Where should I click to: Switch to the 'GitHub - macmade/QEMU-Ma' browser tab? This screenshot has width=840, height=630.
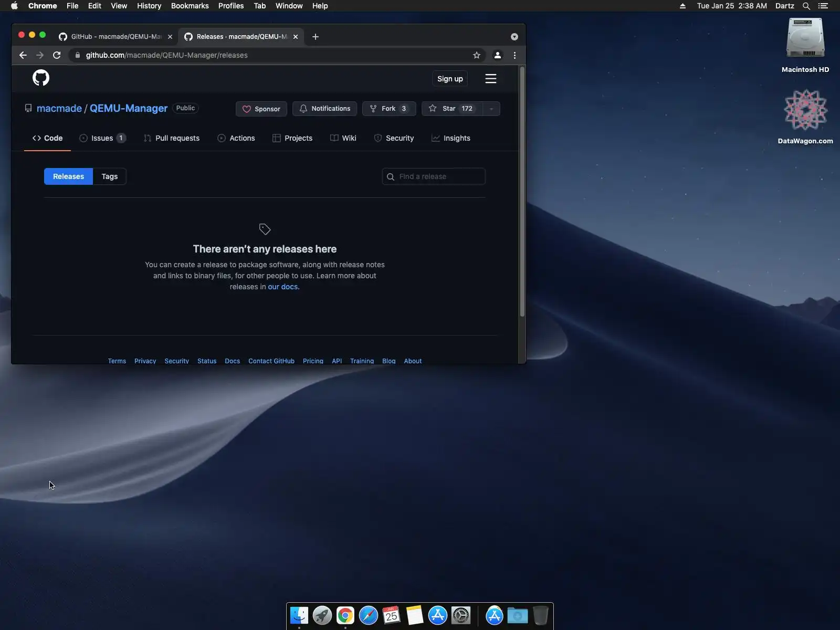115,37
